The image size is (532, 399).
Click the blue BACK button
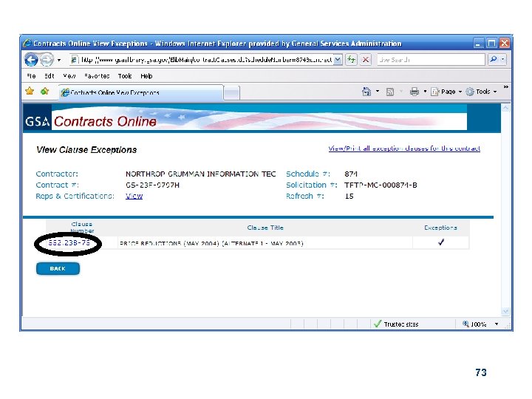(x=58, y=269)
